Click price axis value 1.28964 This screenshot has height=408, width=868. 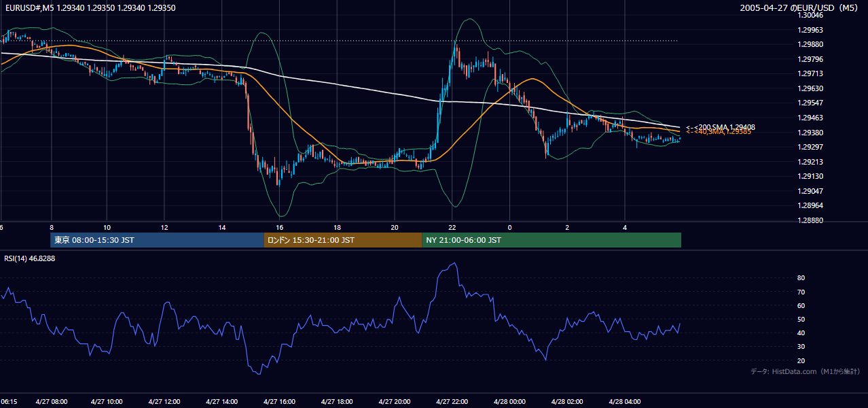(x=811, y=205)
